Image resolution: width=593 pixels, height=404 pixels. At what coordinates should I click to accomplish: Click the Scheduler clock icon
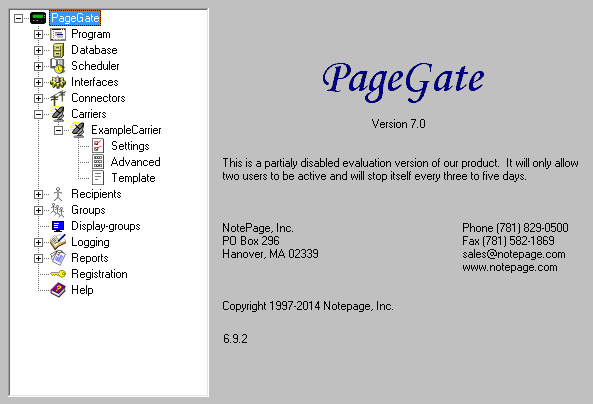(58, 66)
